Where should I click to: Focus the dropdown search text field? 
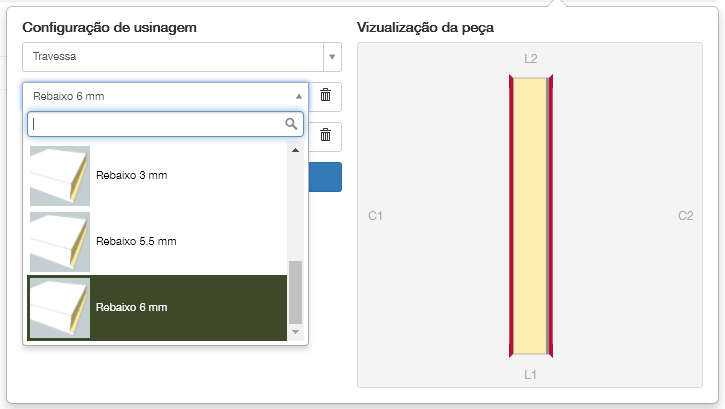(x=155, y=124)
